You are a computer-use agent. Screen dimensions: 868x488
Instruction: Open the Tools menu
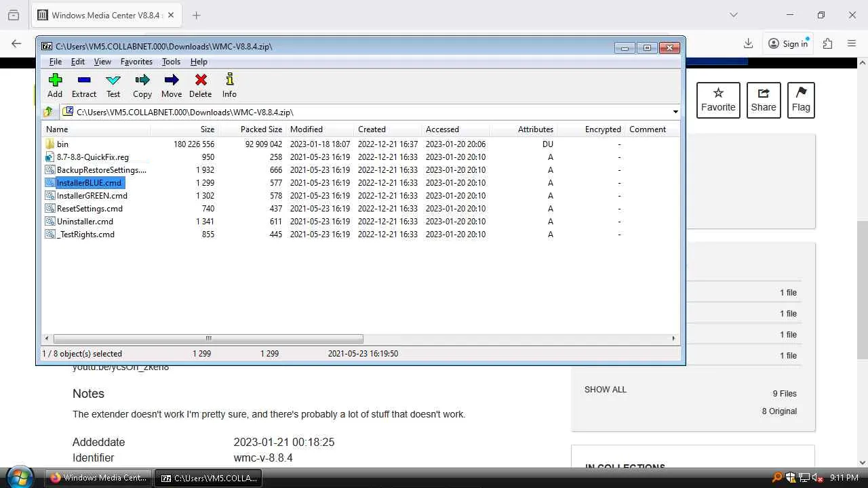[171, 62]
